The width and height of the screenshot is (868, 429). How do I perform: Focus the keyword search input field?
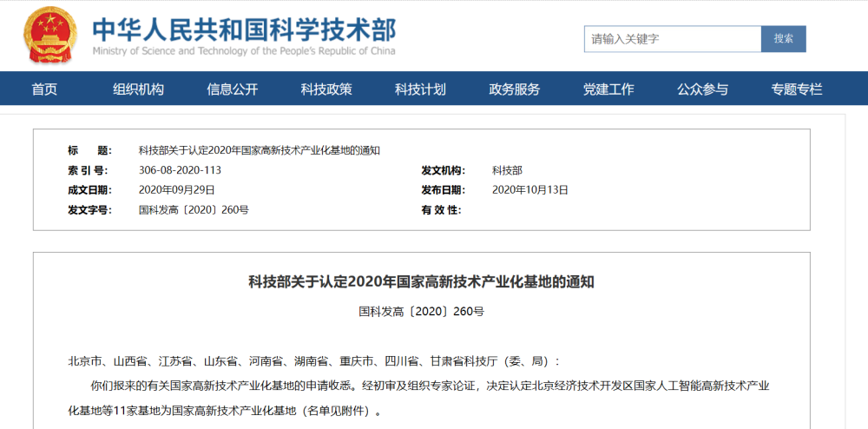point(673,39)
